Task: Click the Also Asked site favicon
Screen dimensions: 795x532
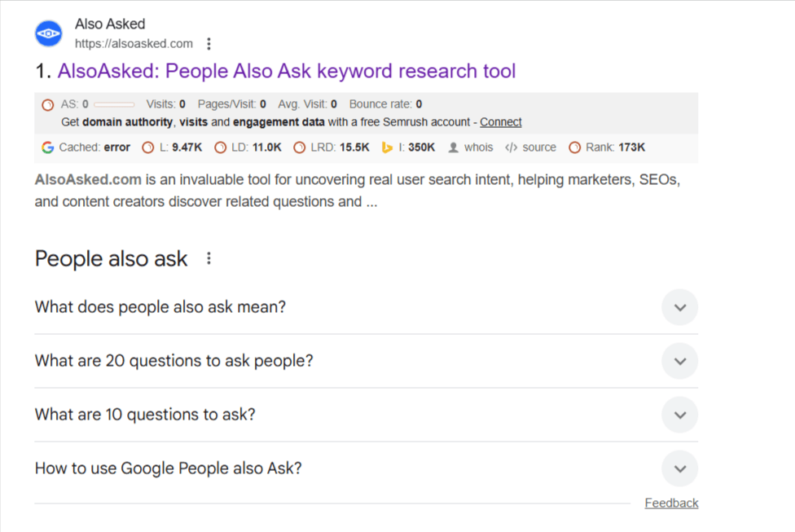Action: [48, 33]
